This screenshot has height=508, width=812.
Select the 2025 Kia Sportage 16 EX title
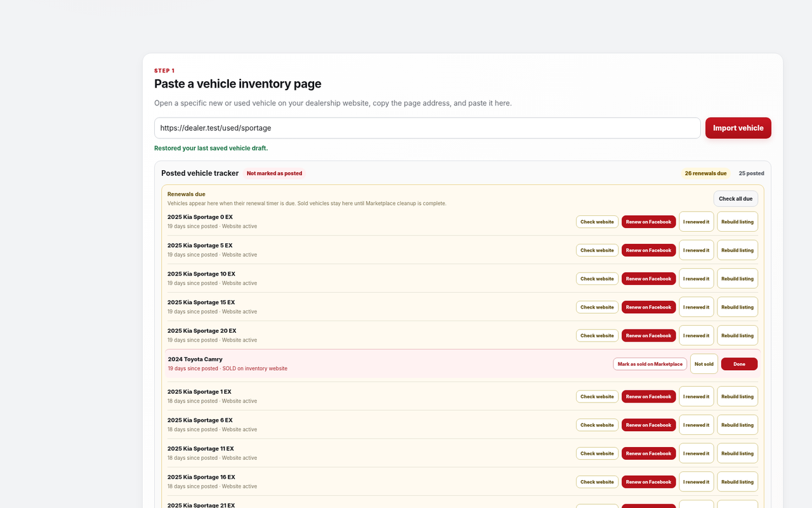[201, 478]
